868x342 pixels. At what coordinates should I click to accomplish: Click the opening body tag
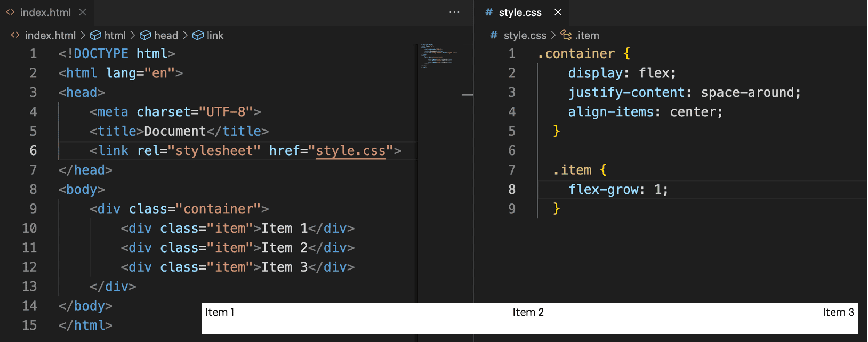[x=82, y=190]
